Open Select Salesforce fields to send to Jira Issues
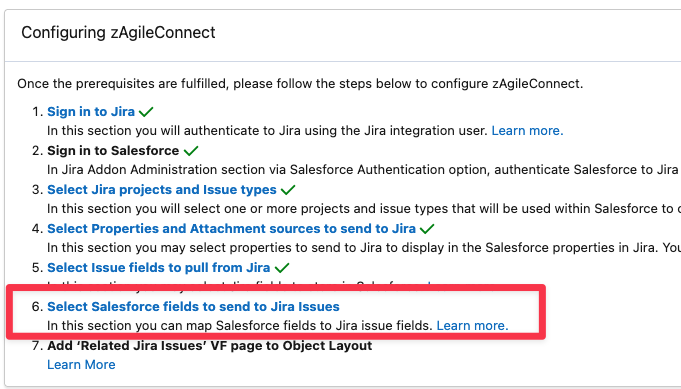 click(193, 307)
